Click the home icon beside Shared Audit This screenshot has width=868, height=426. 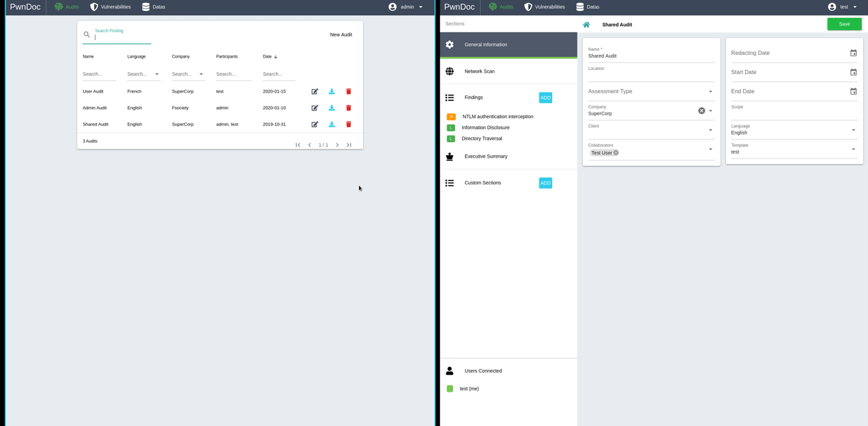(586, 25)
